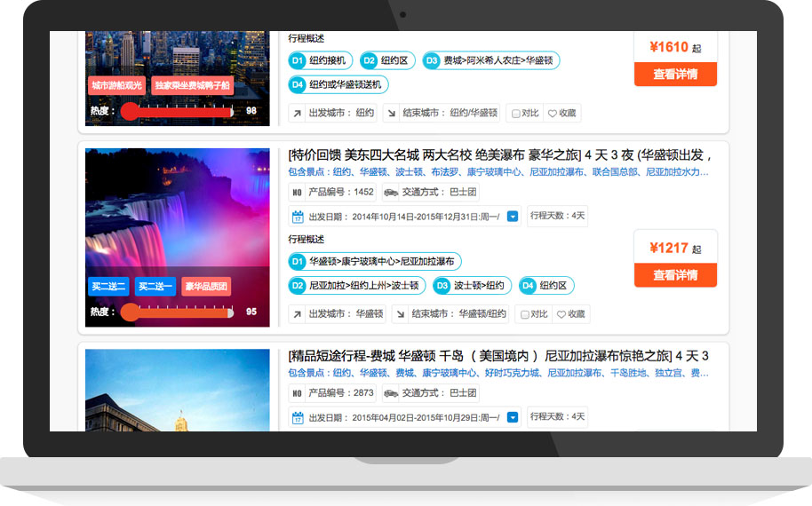Viewport: 812px width, 506px height.
Task: Click bus icon in product 1452 row
Action: tap(391, 193)
